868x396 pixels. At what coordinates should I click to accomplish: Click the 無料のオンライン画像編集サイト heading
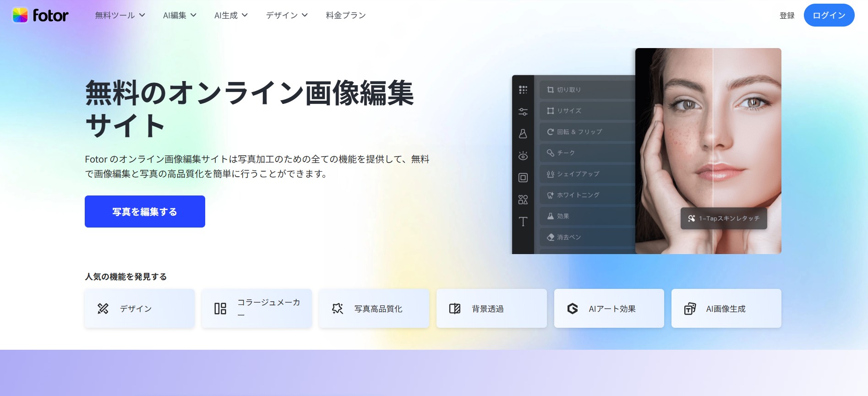tap(250, 109)
